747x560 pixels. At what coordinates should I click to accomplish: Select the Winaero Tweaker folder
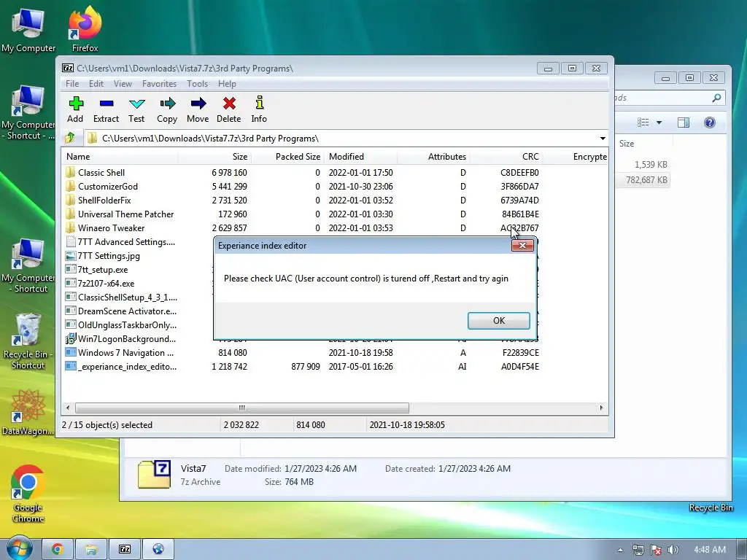click(x=111, y=227)
